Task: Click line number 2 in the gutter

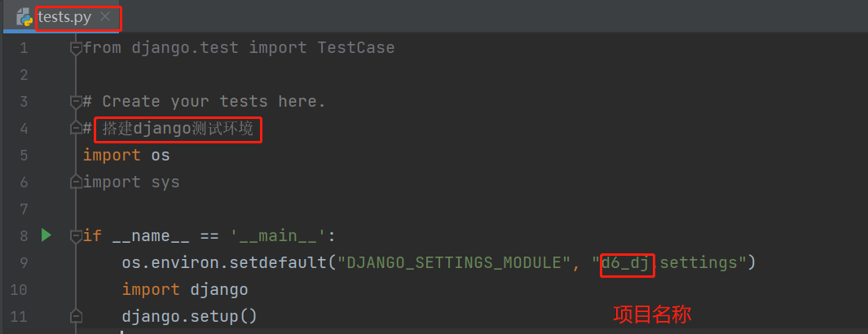Action: coord(23,75)
